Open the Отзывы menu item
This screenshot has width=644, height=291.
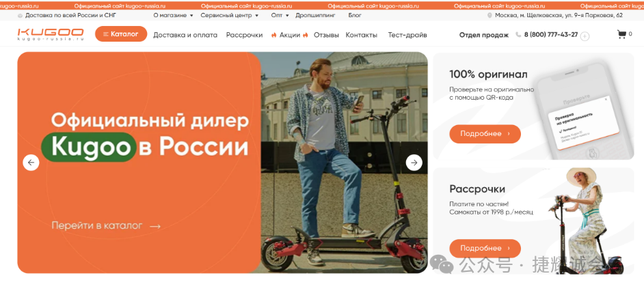(327, 36)
